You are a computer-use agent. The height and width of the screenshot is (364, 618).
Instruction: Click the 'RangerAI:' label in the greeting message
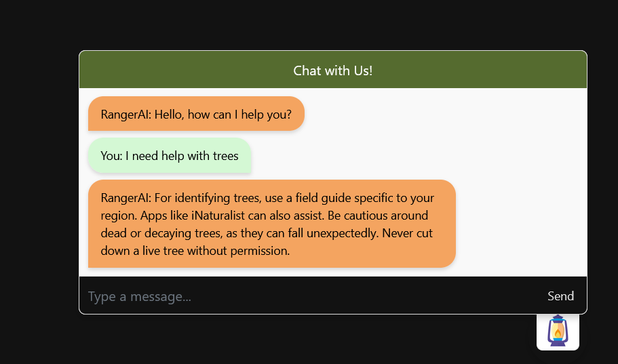click(x=126, y=115)
